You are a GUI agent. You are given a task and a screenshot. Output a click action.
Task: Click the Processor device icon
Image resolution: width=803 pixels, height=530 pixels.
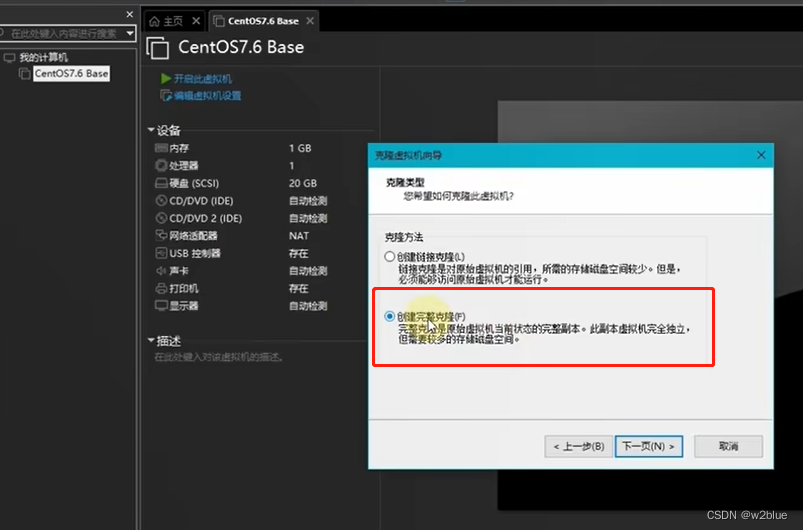click(161, 165)
